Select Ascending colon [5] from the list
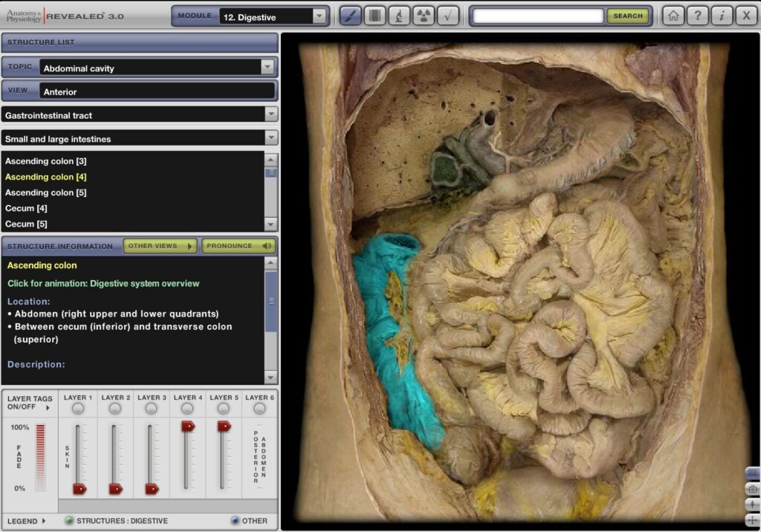761x532 pixels. pyautogui.click(x=46, y=192)
